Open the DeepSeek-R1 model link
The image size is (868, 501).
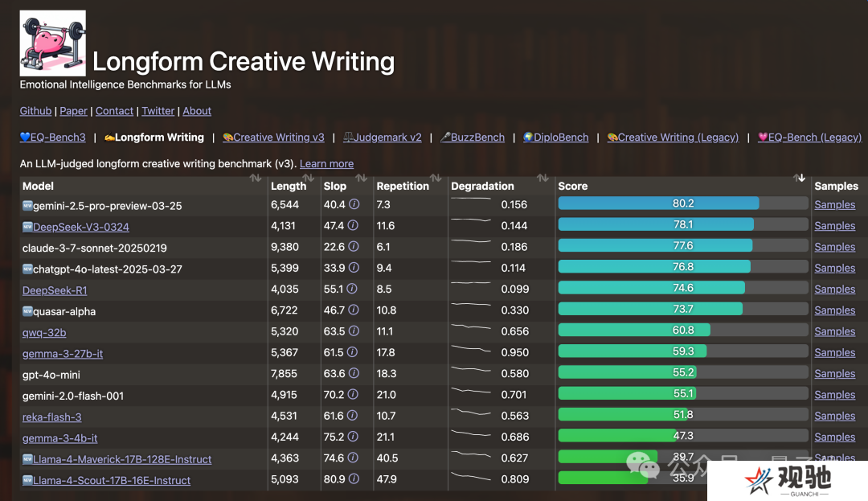pyautogui.click(x=55, y=290)
